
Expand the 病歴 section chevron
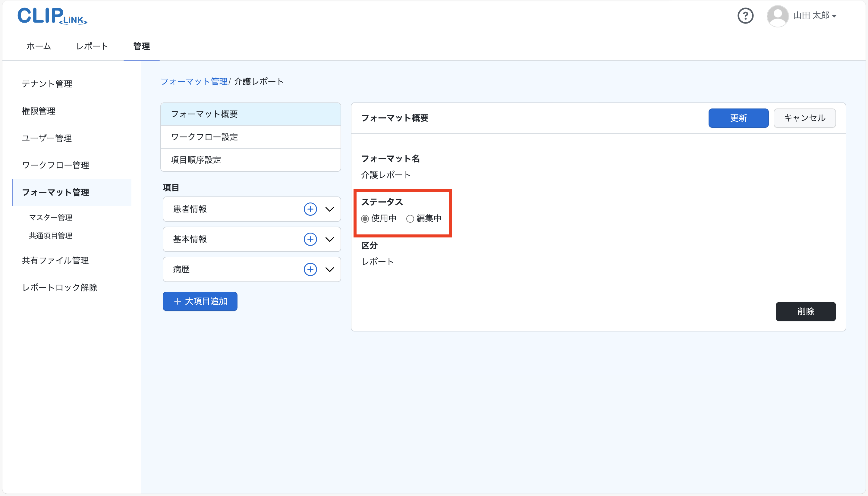(x=329, y=269)
